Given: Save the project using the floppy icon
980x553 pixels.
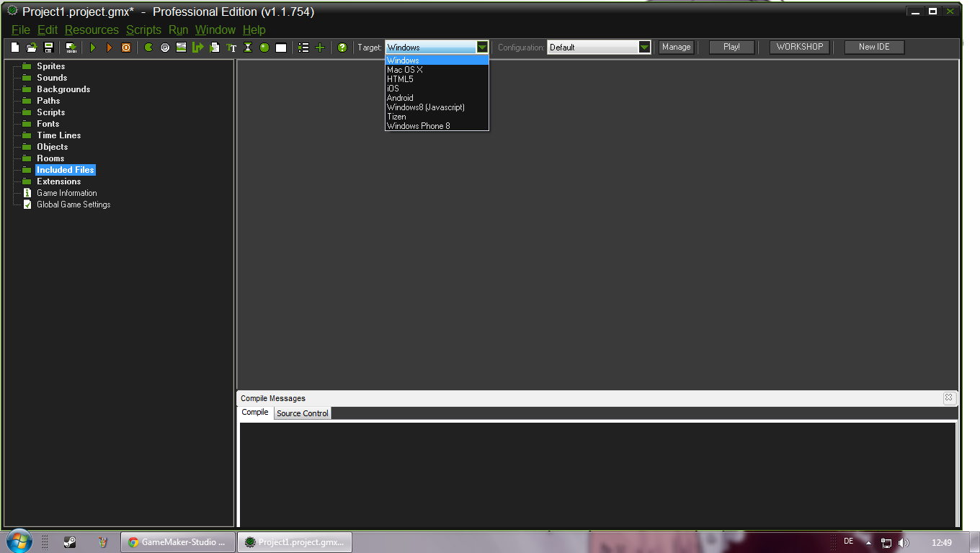Looking at the screenshot, I should (49, 48).
